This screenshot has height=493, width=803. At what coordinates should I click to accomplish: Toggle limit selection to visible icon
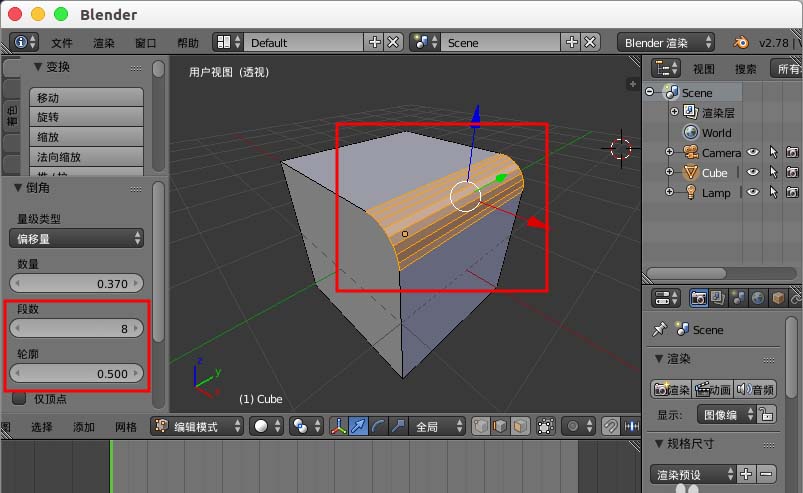click(x=545, y=426)
